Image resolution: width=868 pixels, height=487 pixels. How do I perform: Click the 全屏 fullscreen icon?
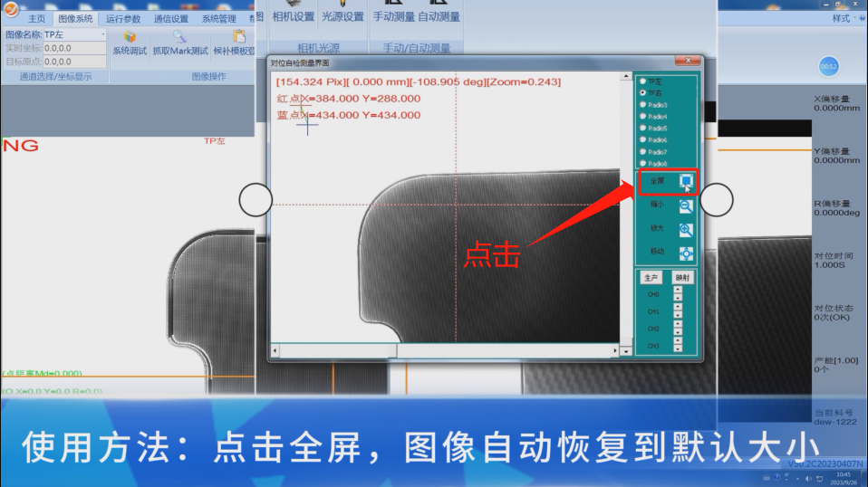point(686,182)
